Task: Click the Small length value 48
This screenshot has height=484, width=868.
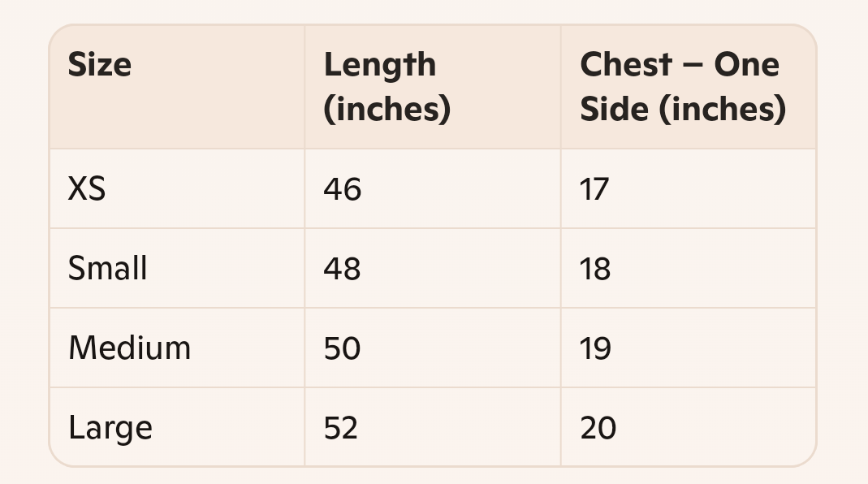Action: (342, 269)
